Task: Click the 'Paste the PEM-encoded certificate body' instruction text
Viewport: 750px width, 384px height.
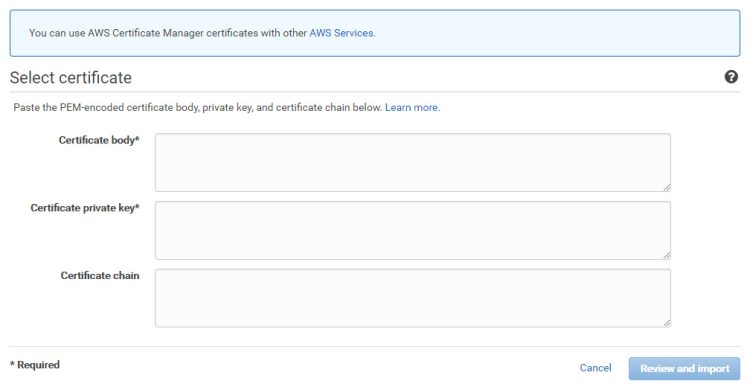Action: click(x=198, y=107)
